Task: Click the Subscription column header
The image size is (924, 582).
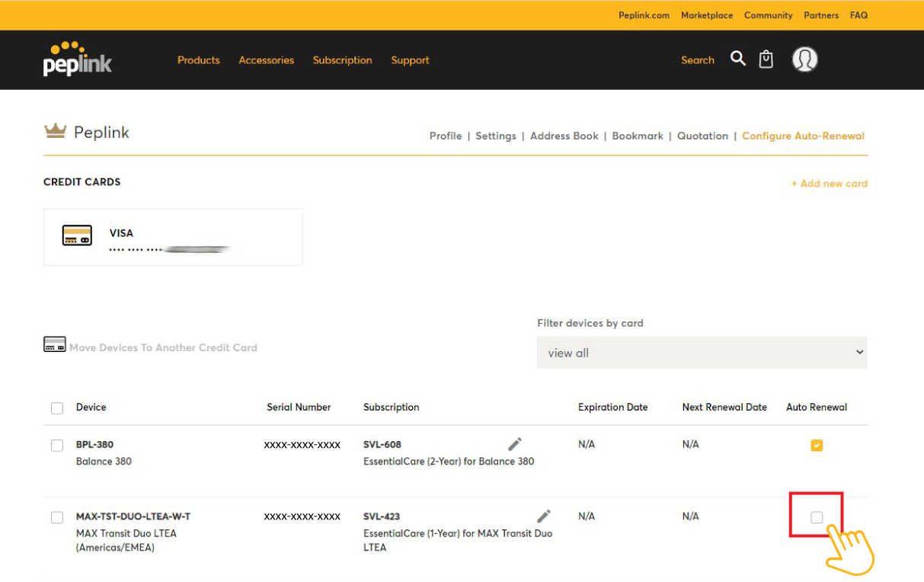Action: (x=392, y=408)
